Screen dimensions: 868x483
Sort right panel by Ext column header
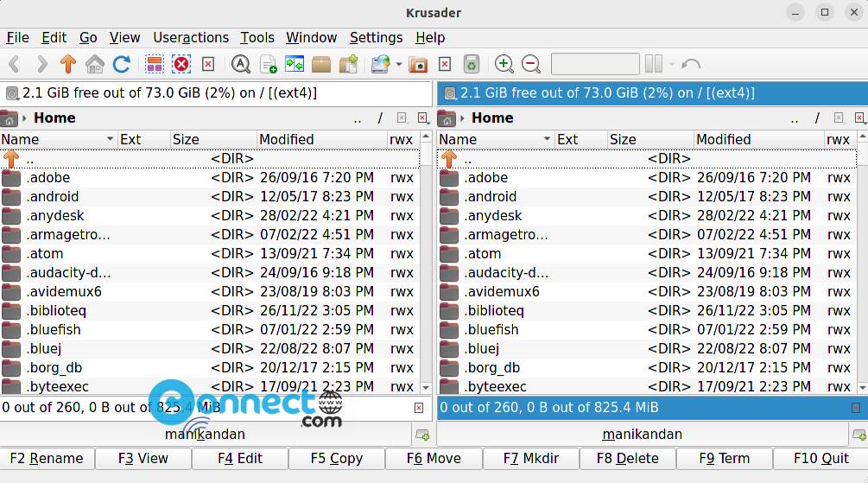pyautogui.click(x=580, y=140)
